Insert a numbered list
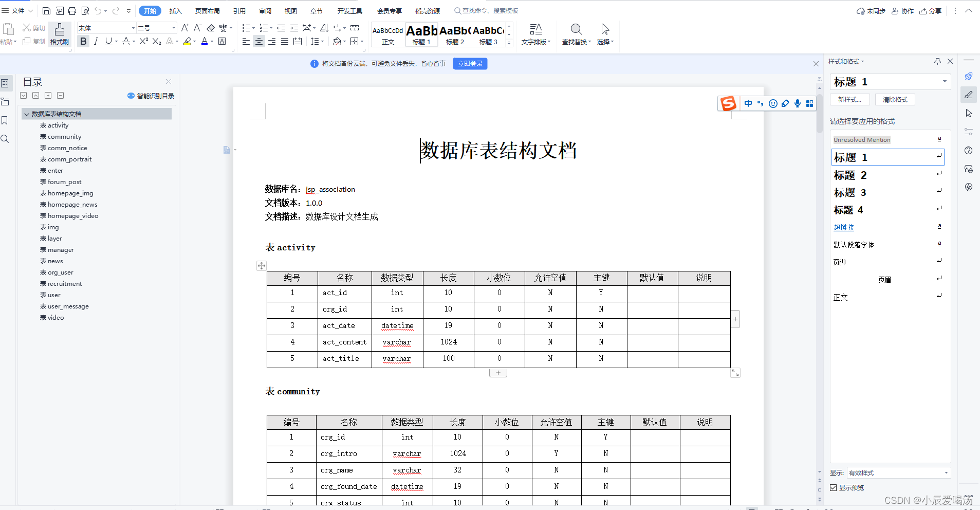The height and width of the screenshot is (510, 980). pos(264,28)
